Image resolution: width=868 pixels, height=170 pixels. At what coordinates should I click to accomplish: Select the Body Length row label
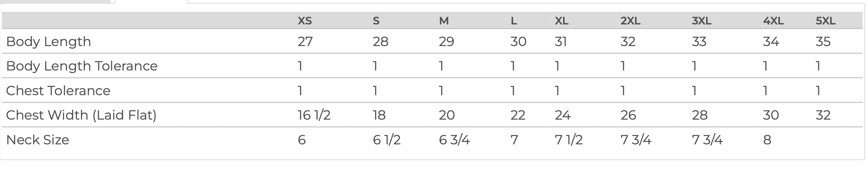(48, 42)
